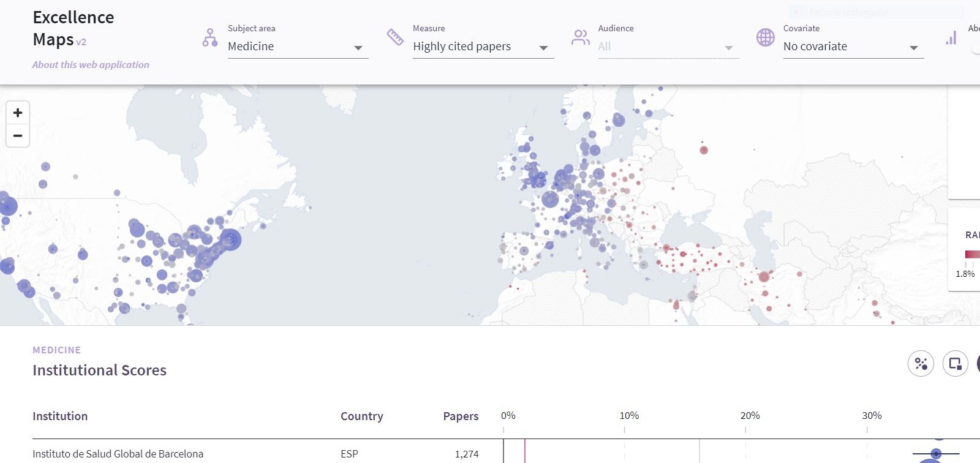Zoom in on the map
Viewport: 980px width, 463px height.
(18, 113)
